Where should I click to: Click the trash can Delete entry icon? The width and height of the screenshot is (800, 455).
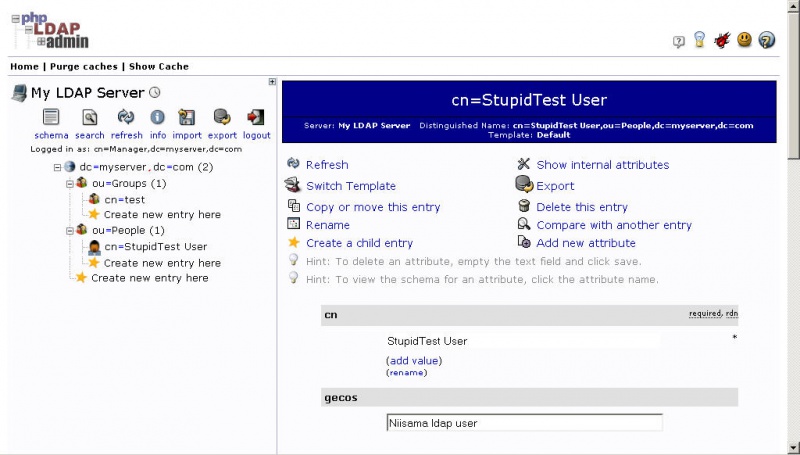pyautogui.click(x=524, y=206)
